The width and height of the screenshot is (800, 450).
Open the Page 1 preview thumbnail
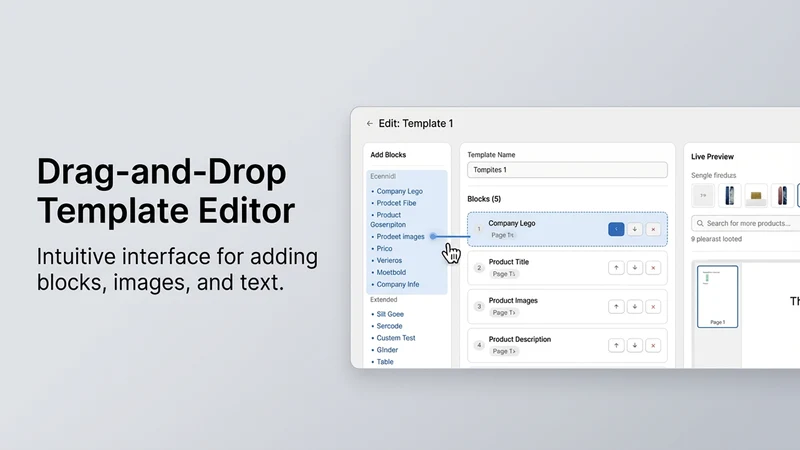[x=717, y=296]
